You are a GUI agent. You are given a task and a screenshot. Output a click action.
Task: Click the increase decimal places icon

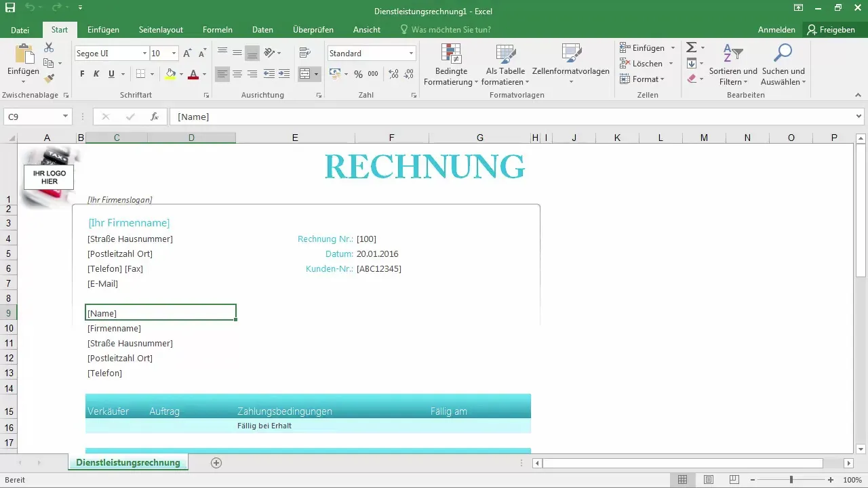click(x=394, y=74)
